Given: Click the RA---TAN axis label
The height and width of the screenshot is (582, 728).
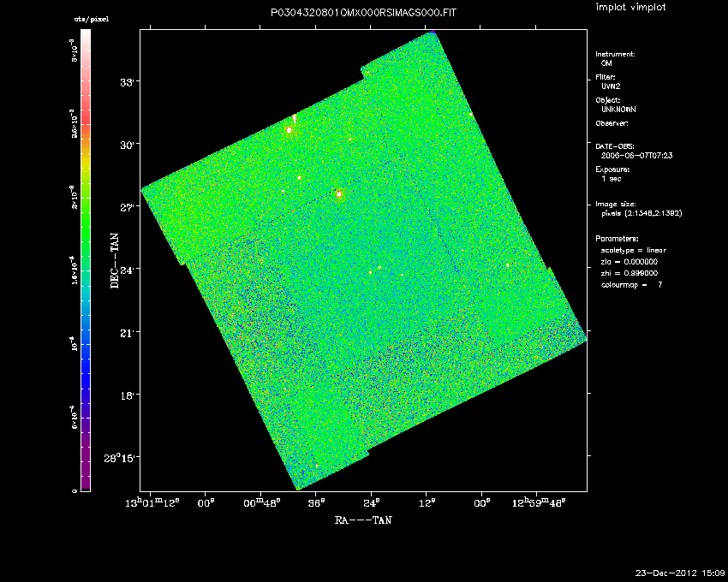Looking at the screenshot, I should tap(363, 520).
